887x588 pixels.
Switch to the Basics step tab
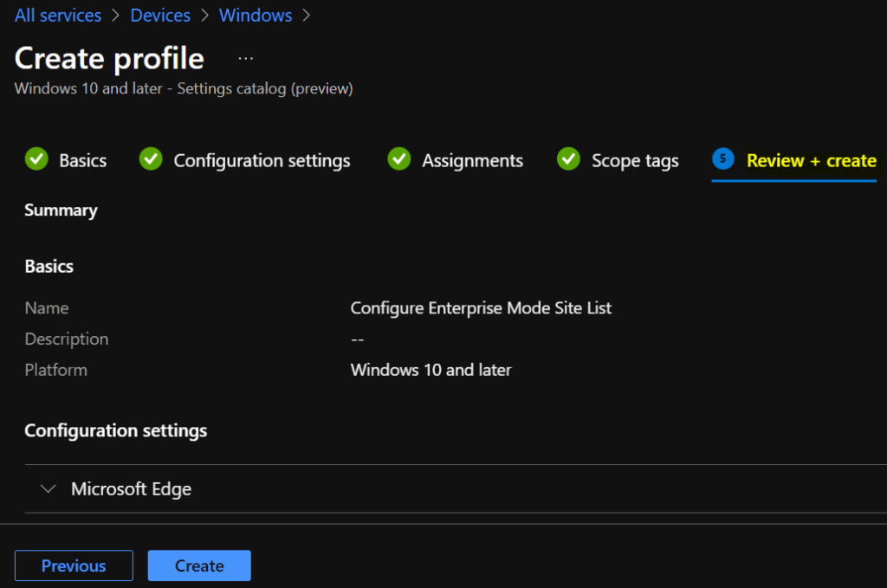[x=66, y=160]
